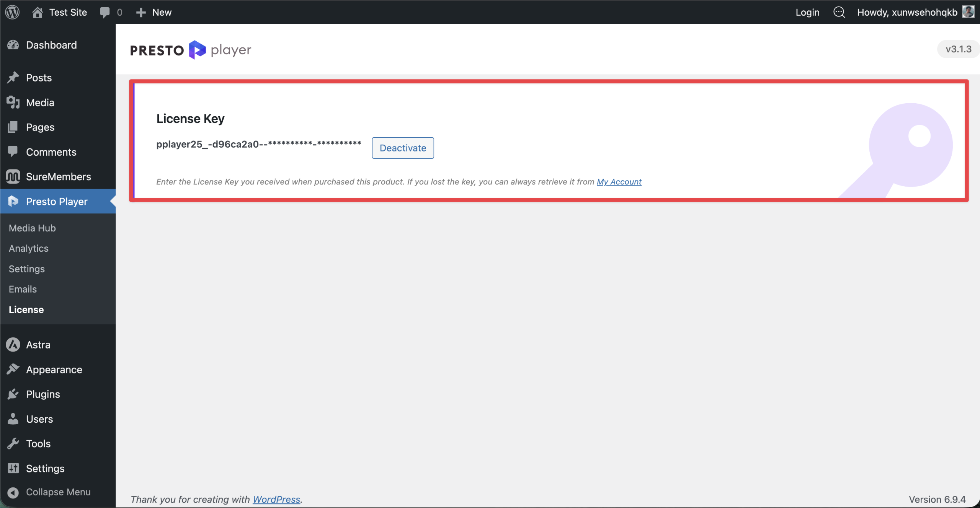
Task: Open the Media Hub submenu item
Action: point(32,228)
